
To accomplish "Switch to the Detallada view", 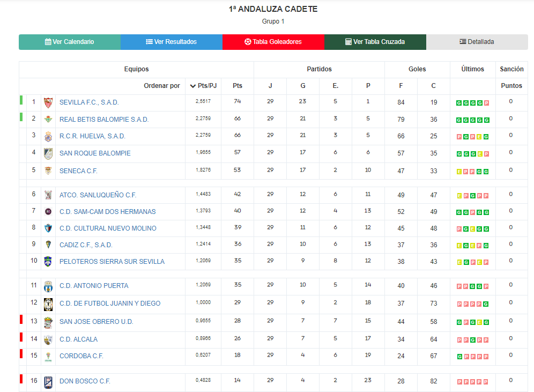I will (477, 42).
